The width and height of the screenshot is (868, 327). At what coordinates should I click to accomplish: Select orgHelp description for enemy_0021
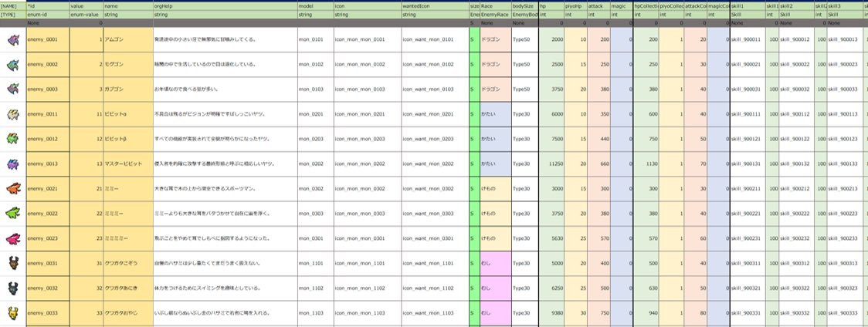[x=225, y=189]
